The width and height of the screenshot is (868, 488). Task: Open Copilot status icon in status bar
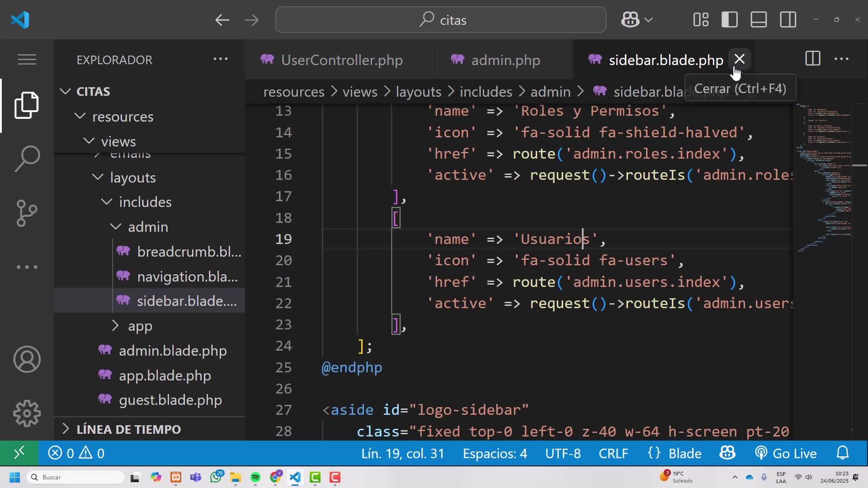pyautogui.click(x=727, y=453)
